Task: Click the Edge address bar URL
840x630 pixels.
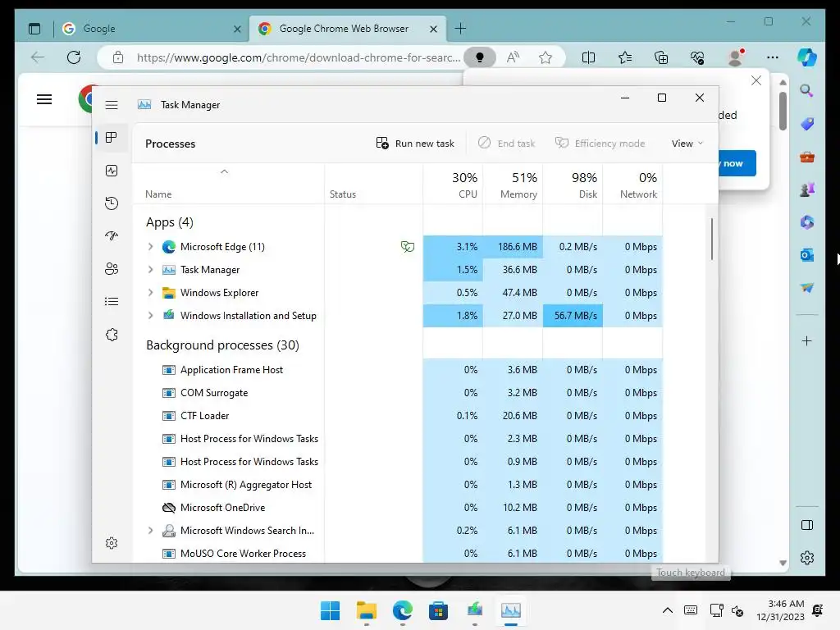Action: tap(298, 57)
